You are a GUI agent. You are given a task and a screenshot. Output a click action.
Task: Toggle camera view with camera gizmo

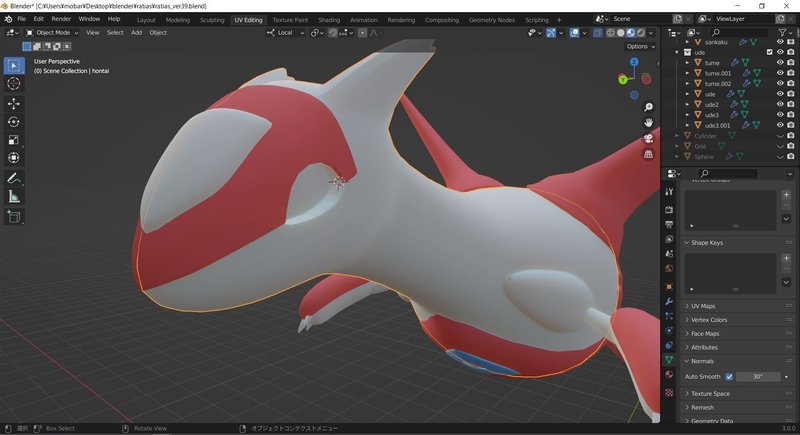tap(648, 139)
